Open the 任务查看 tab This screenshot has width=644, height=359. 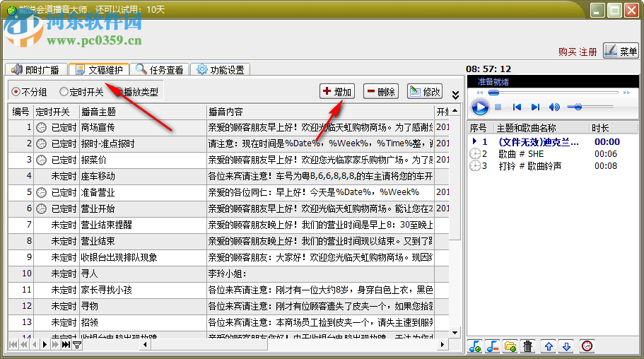pyautogui.click(x=160, y=70)
